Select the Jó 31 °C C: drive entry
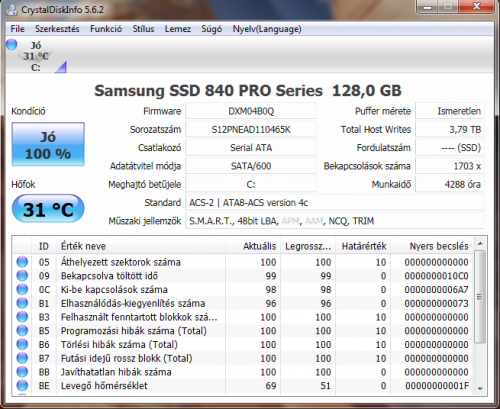 36,56
